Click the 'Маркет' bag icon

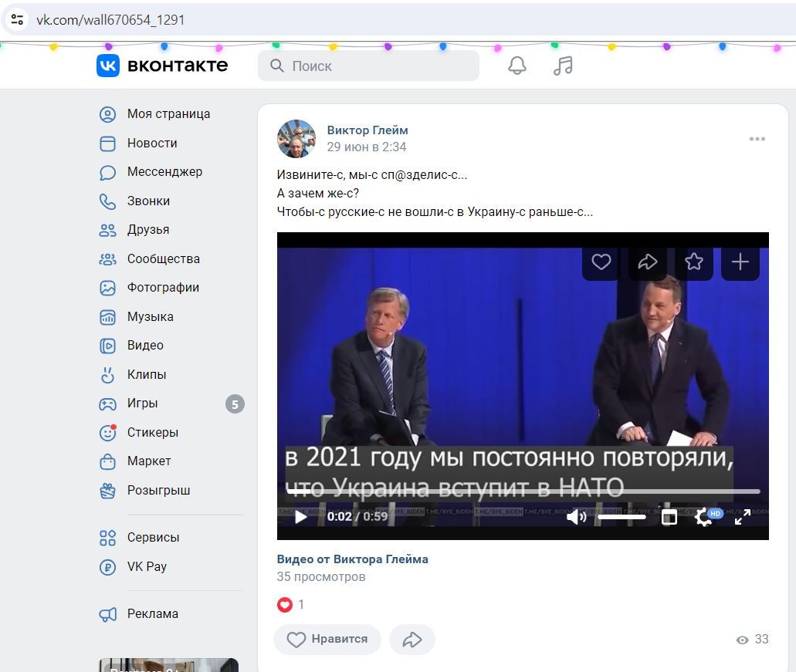[107, 461]
